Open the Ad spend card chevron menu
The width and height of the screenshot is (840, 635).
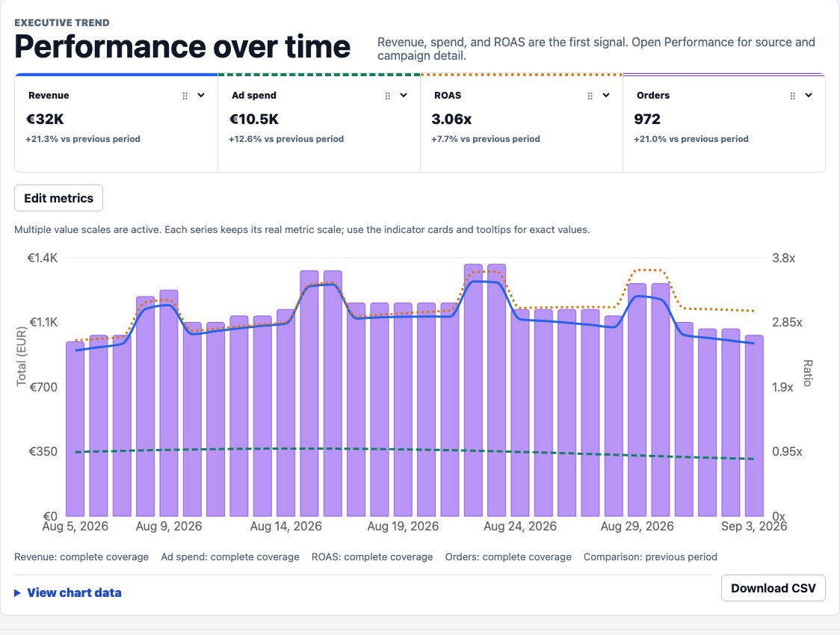(x=404, y=96)
